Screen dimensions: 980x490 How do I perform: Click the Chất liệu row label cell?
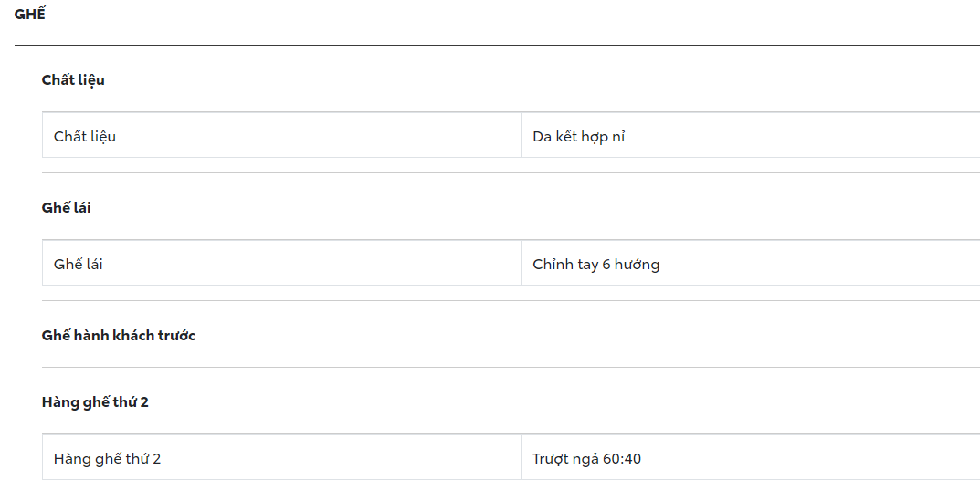(85, 137)
